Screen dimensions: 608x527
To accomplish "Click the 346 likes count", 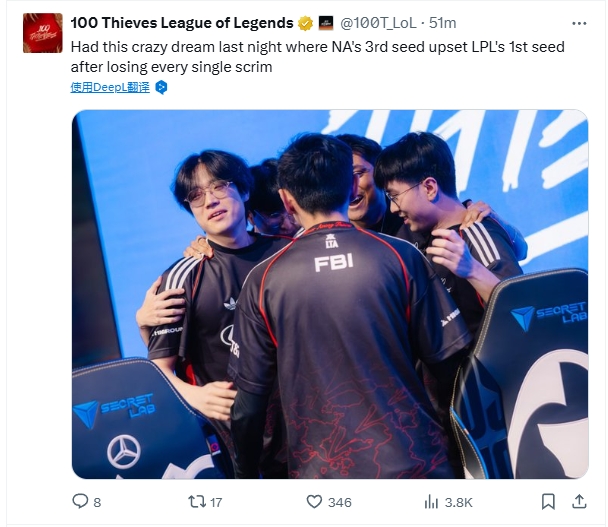I will click(340, 503).
